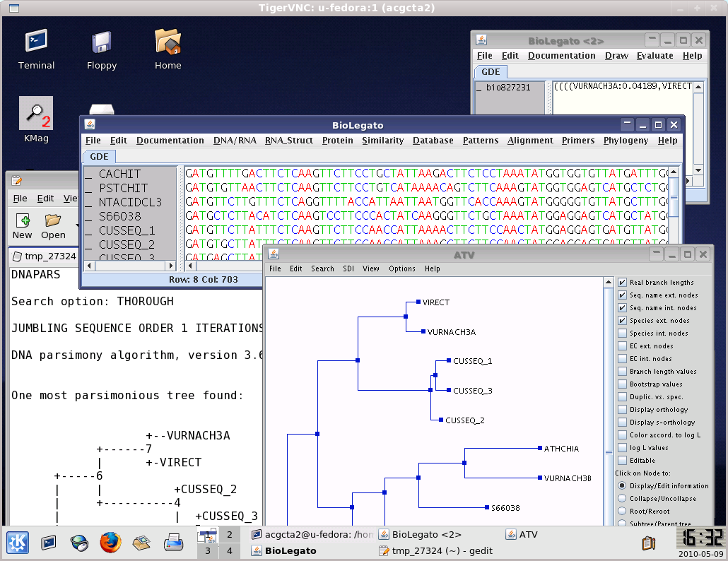
Task: Disable Real branch lengths checkbox
Action: [x=622, y=283]
